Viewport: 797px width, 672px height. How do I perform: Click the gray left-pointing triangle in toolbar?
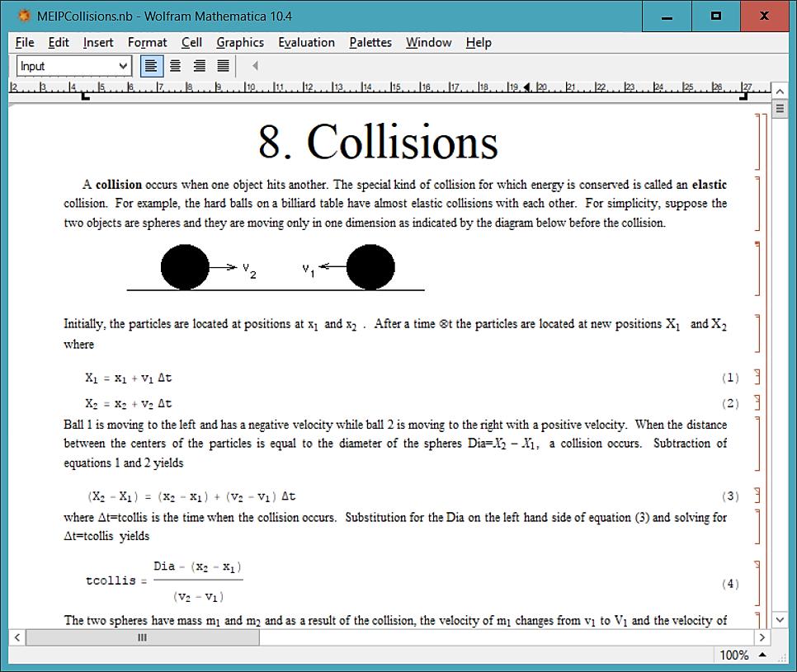coord(255,65)
